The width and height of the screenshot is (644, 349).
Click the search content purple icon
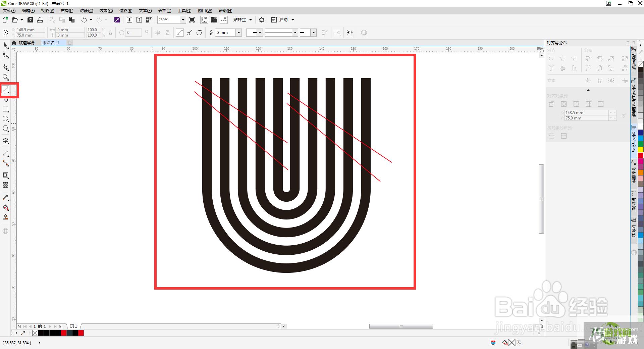click(x=117, y=20)
